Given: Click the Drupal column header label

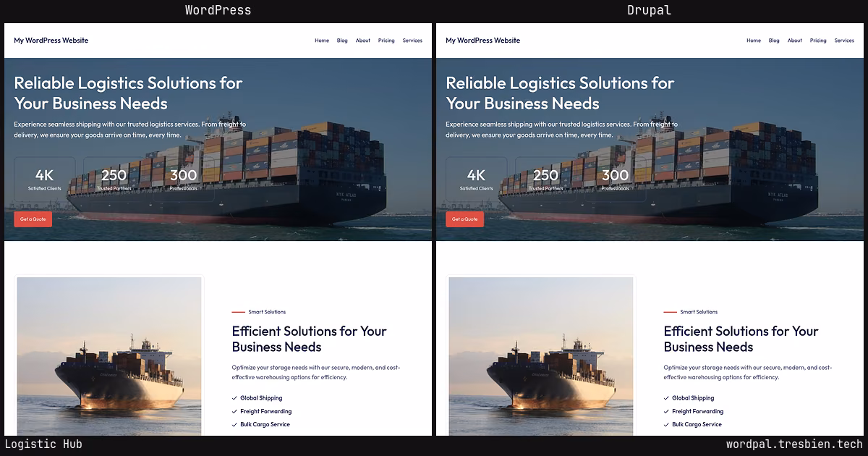Looking at the screenshot, I should pyautogui.click(x=649, y=10).
